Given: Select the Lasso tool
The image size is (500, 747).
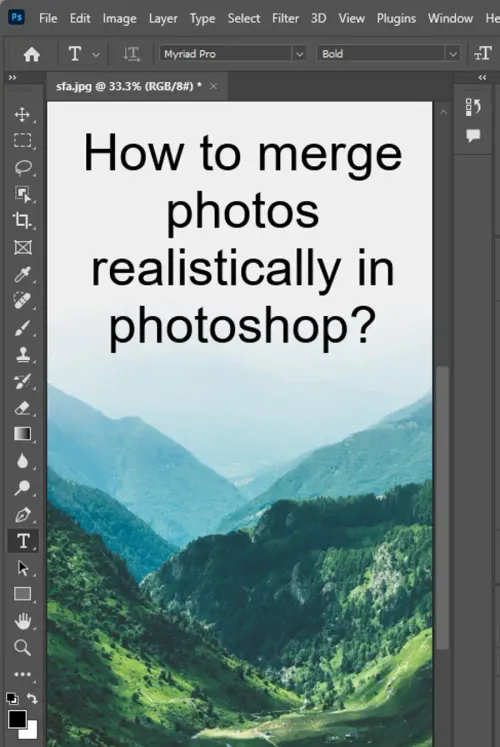Looking at the screenshot, I should (x=22, y=167).
